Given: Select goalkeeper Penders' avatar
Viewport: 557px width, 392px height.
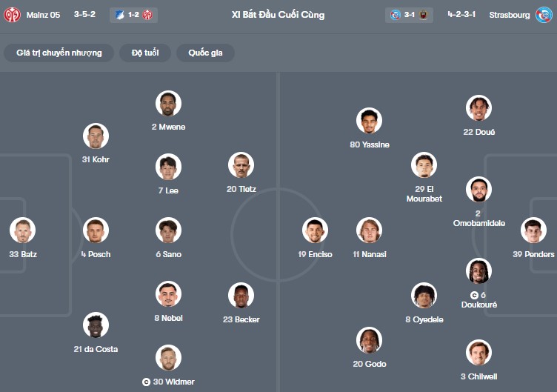Looking at the screenshot, I should tap(533, 230).
